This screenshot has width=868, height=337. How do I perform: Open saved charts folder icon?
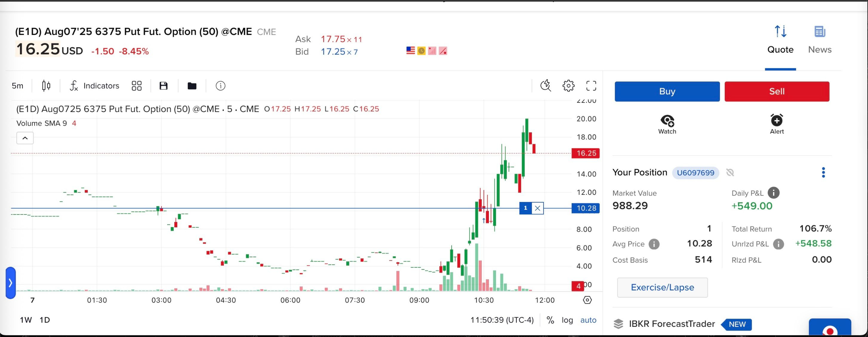coord(192,86)
